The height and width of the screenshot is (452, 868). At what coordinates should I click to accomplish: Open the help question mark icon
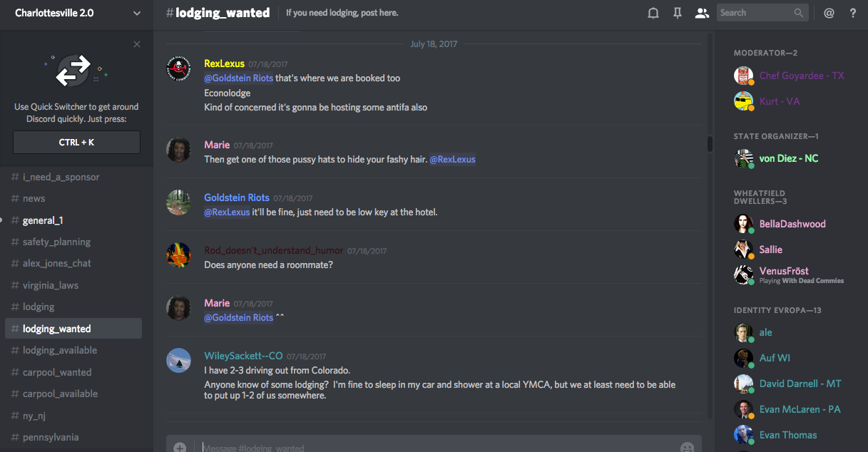coord(852,13)
